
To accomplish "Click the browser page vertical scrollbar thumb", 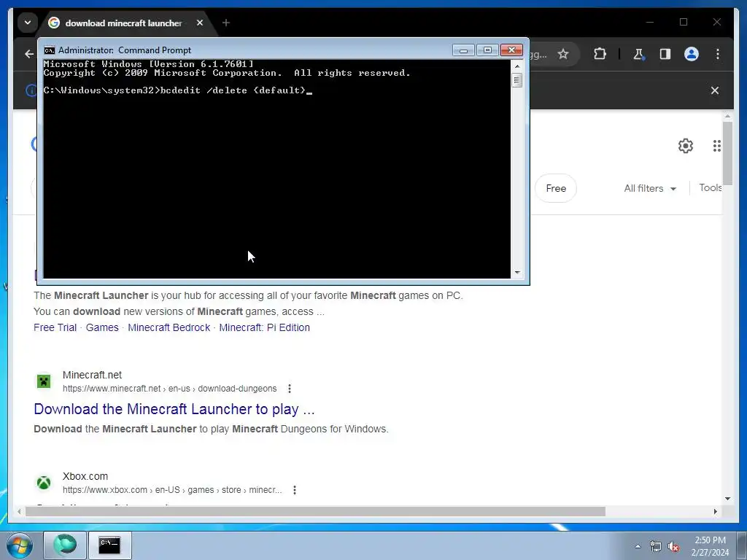I will (727, 153).
